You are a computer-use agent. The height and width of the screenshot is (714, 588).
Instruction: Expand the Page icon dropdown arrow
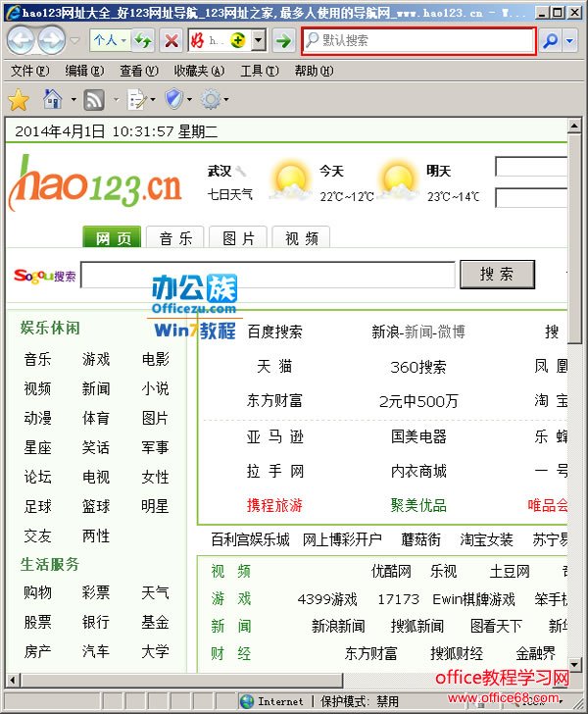(153, 99)
